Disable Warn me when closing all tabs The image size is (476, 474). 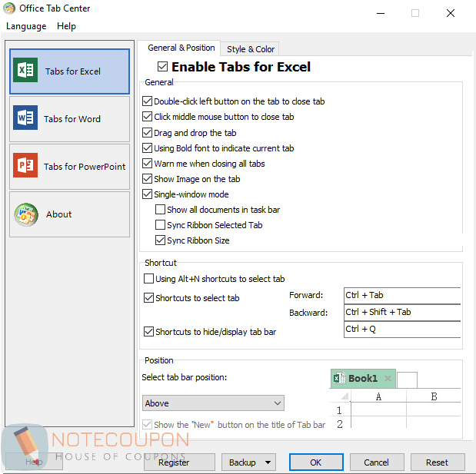(x=147, y=163)
